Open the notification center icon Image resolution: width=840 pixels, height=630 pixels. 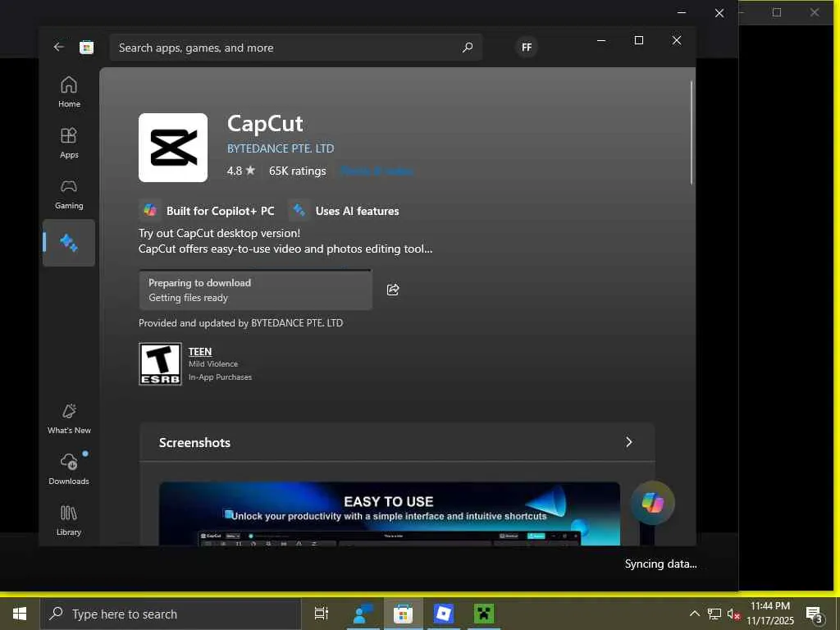(x=813, y=614)
